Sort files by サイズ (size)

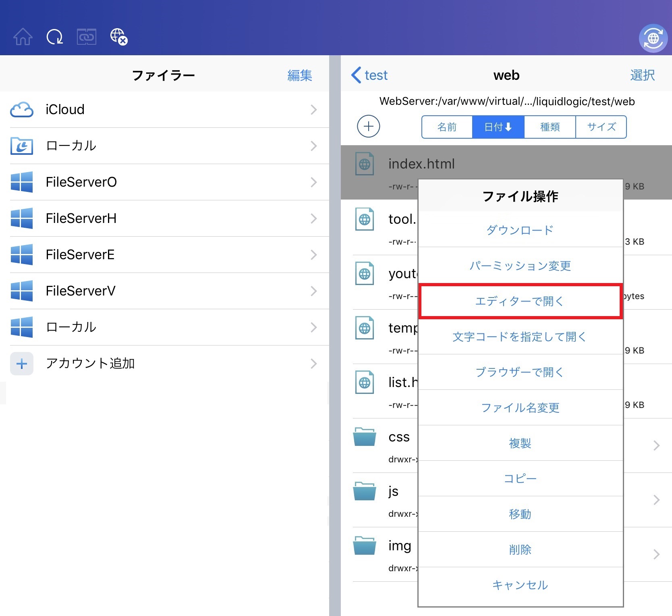click(x=601, y=127)
